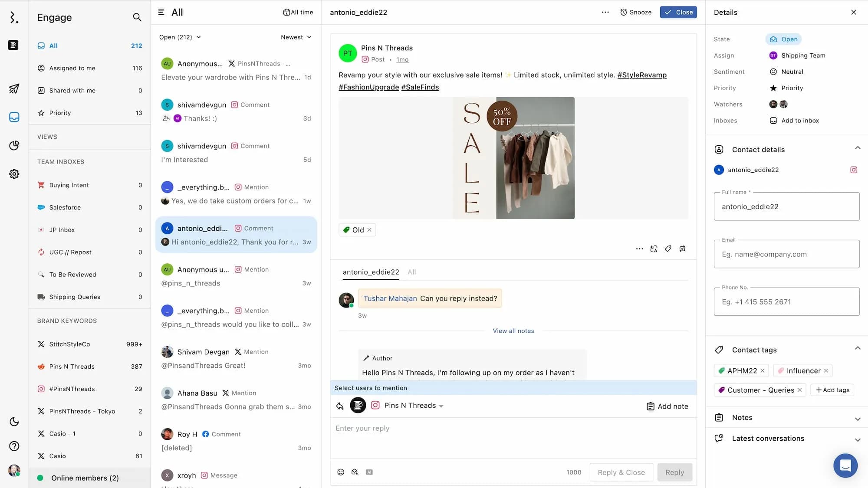
Task: Click the translate icon under the post
Action: 654,249
